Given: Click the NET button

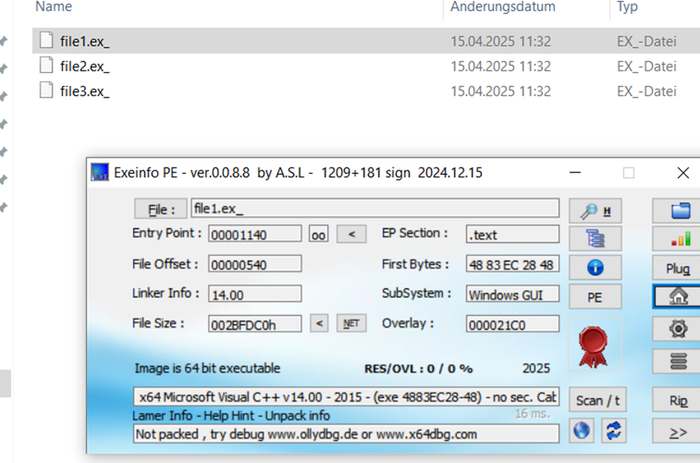Looking at the screenshot, I should pos(351,323).
